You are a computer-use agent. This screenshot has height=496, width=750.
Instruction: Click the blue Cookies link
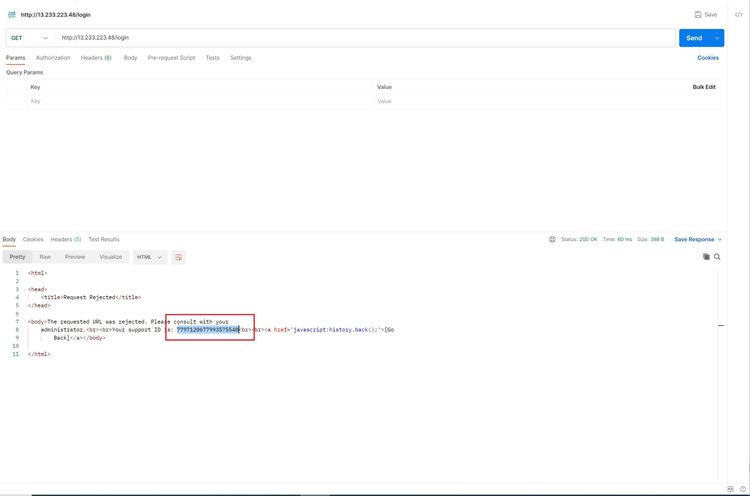(708, 58)
